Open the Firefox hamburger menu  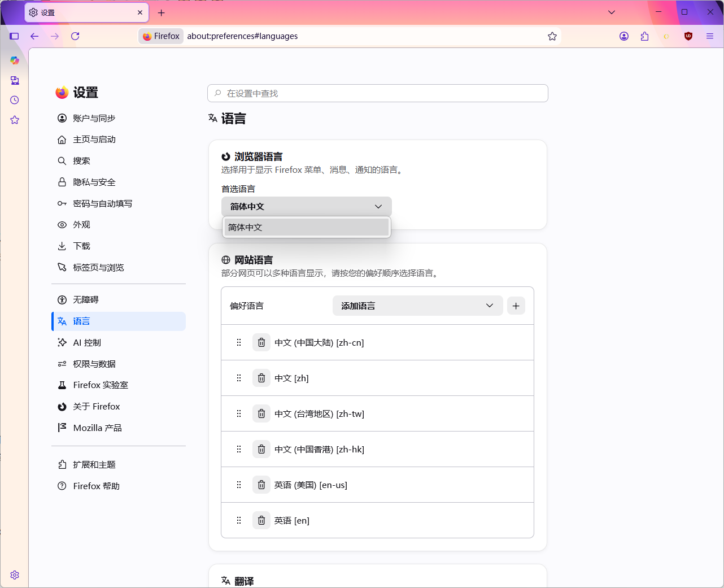point(710,36)
